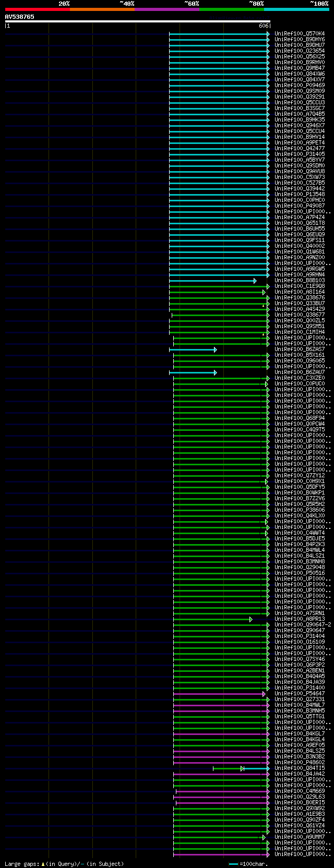Viewport: 334px width, 868px height.
Task: Select the UniRef100_B5X161 label
Action: point(300,355)
